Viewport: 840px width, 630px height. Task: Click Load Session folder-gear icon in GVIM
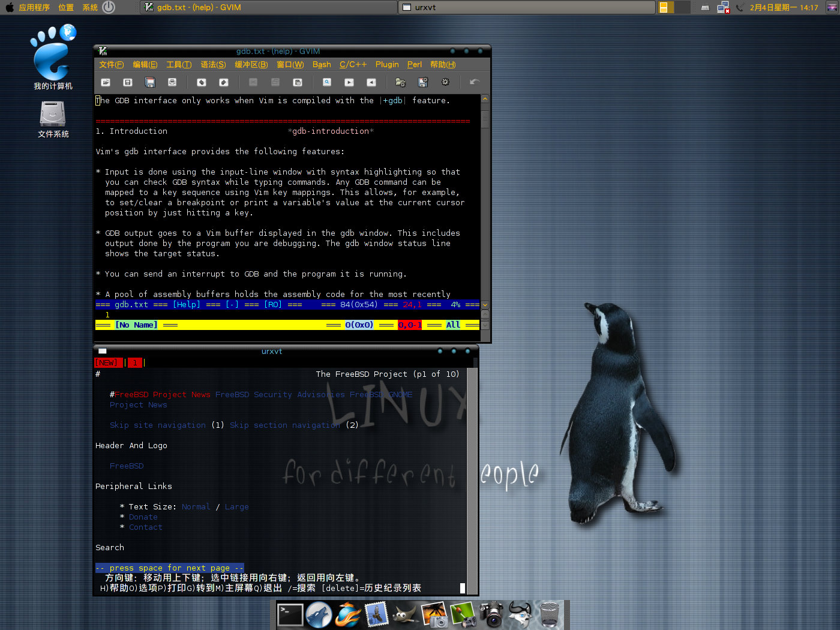click(x=401, y=82)
